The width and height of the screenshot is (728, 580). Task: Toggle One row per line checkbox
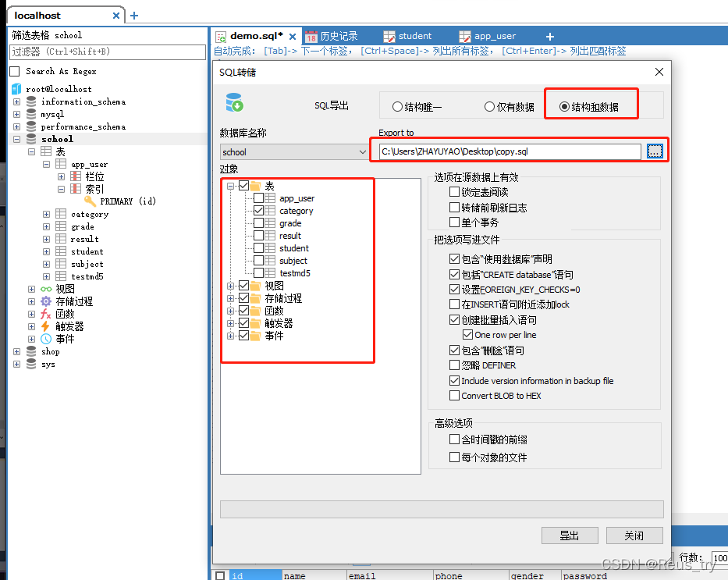point(467,334)
